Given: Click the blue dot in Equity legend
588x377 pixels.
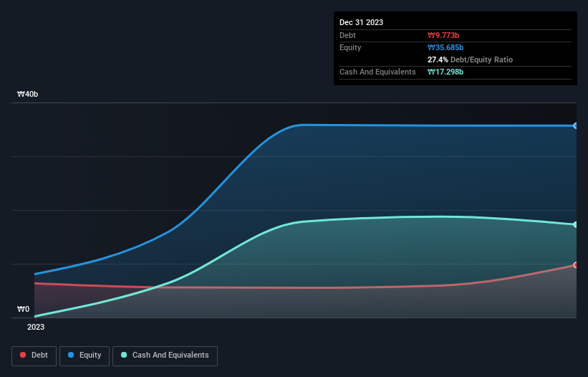Looking at the screenshot, I should pos(71,355).
